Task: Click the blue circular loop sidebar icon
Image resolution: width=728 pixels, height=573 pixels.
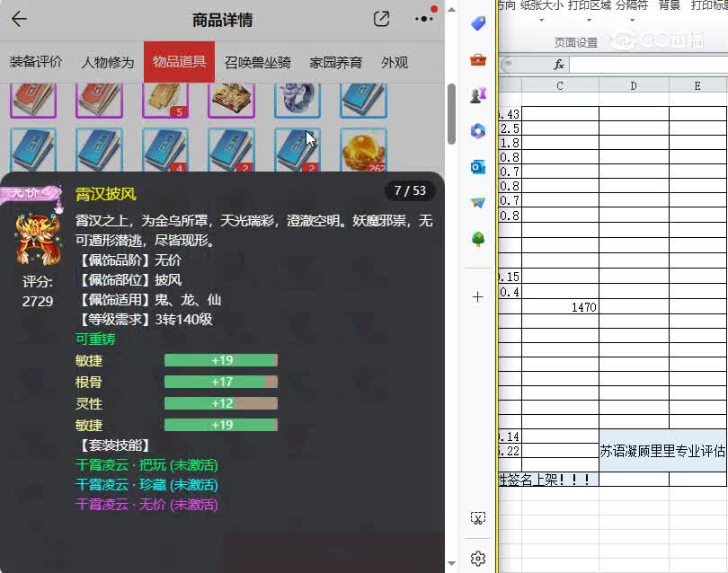Action: coord(477,130)
